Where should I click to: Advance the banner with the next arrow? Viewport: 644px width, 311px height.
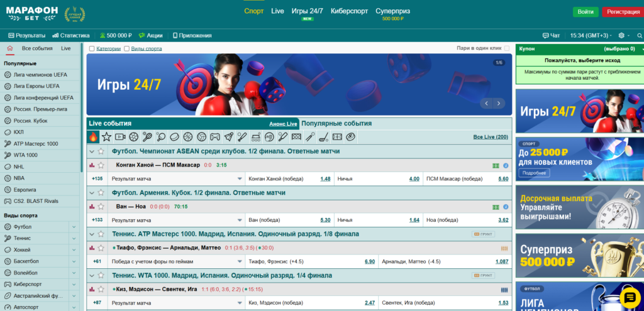pos(499,103)
